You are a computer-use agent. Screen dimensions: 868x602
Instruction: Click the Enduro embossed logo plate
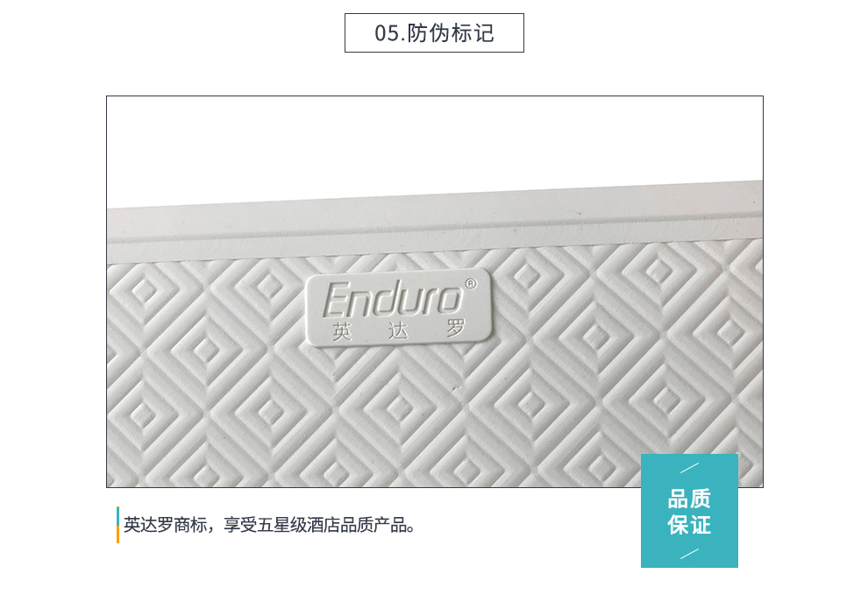point(399,308)
